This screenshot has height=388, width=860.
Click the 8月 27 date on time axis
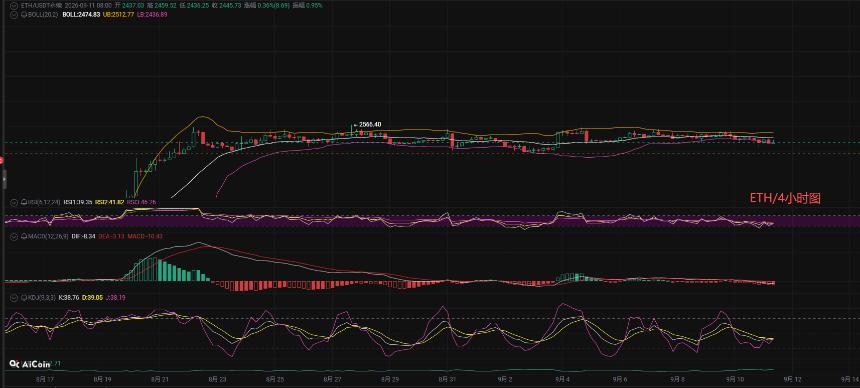click(x=332, y=380)
